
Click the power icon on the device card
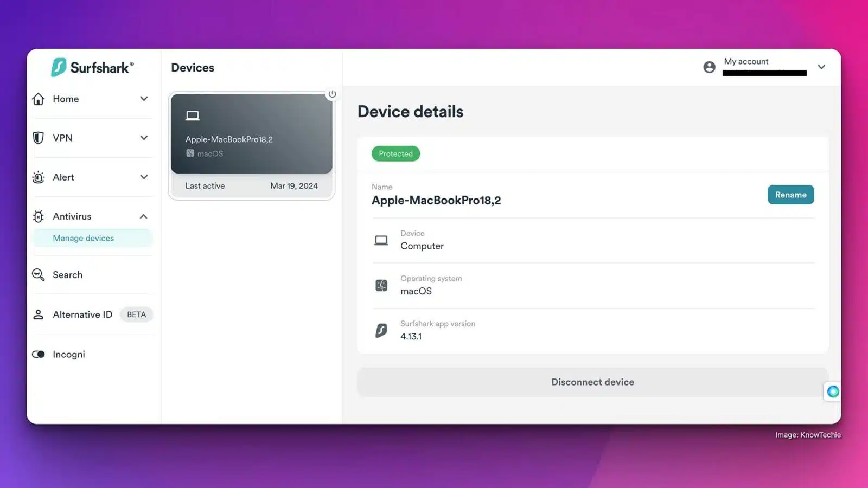pyautogui.click(x=333, y=93)
